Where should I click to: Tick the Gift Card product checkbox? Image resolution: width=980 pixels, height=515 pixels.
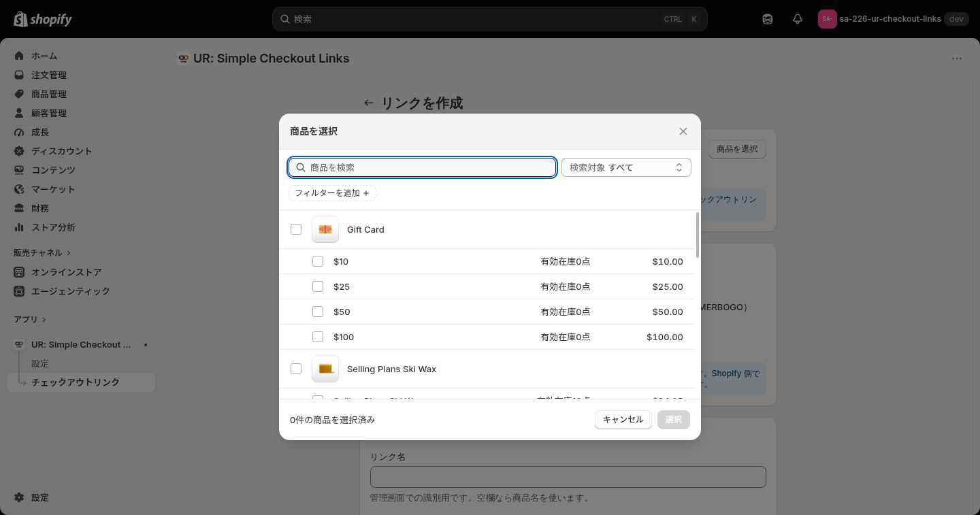coord(296,229)
